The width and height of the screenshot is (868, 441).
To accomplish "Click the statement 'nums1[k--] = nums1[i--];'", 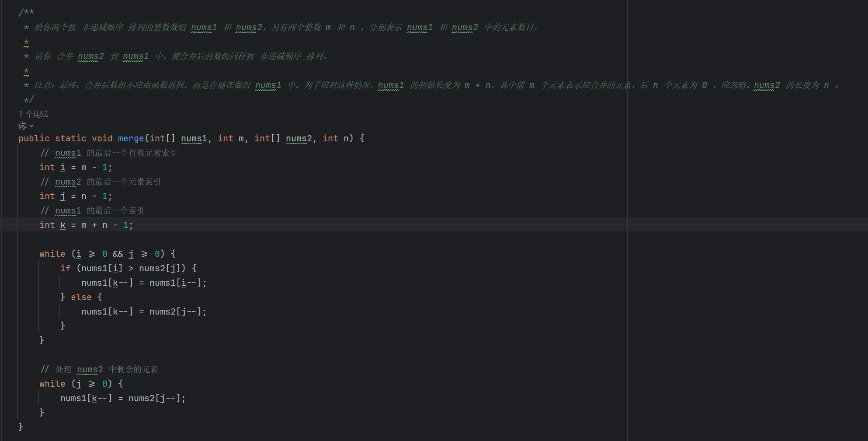I will pos(144,283).
